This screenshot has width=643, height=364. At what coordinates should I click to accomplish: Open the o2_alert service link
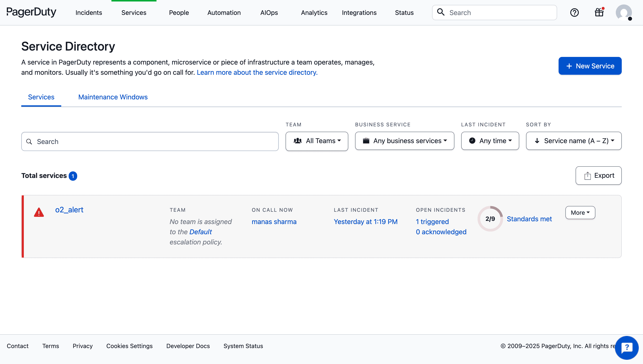click(69, 210)
